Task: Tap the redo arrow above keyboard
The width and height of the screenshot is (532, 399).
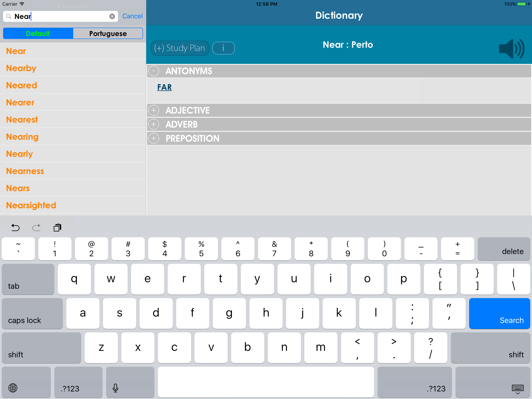Action: (36, 227)
